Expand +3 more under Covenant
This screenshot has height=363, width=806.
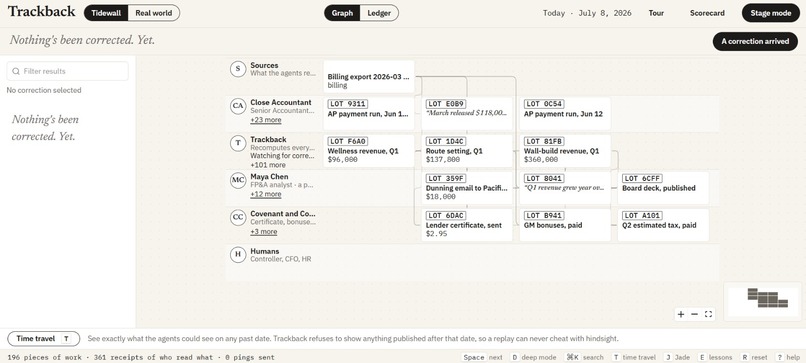point(264,231)
